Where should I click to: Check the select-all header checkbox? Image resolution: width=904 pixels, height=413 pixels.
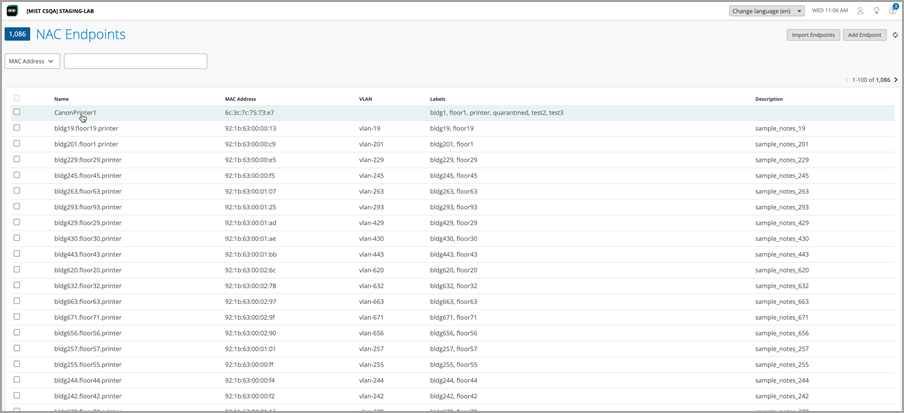[x=17, y=99]
